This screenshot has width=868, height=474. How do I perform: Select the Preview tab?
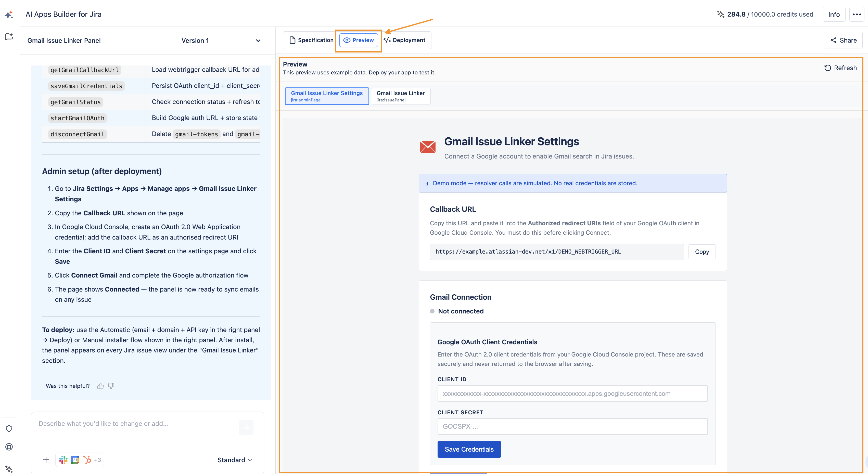click(x=359, y=40)
